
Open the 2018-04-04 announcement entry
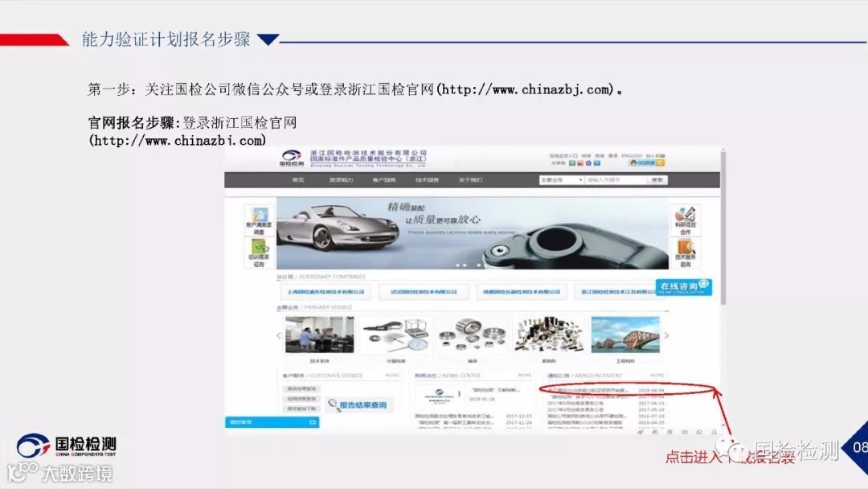pos(606,390)
